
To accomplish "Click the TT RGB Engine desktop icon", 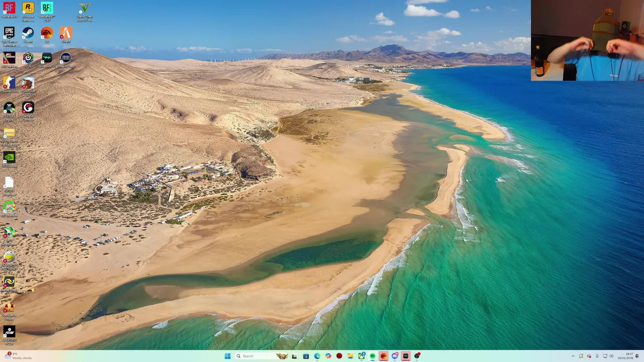I will (9, 111).
